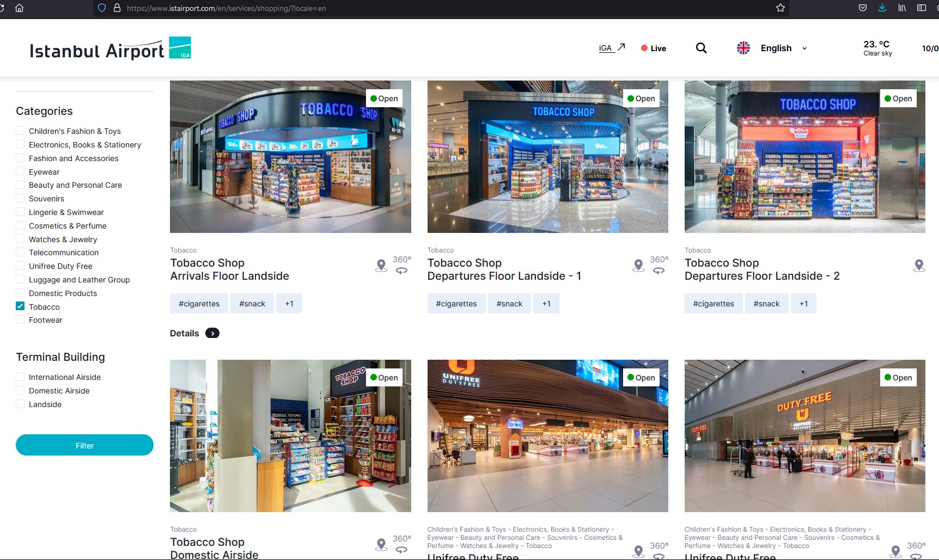Screen dimensions: 939x560
Task: Click #cigarettes tag under Arrivals Floor Landside
Action: tap(199, 304)
